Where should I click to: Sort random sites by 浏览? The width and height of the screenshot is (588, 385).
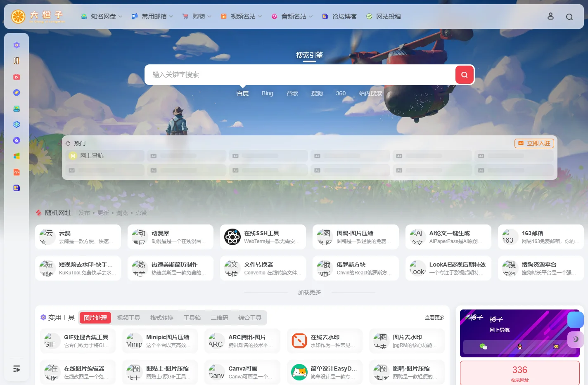(122, 213)
